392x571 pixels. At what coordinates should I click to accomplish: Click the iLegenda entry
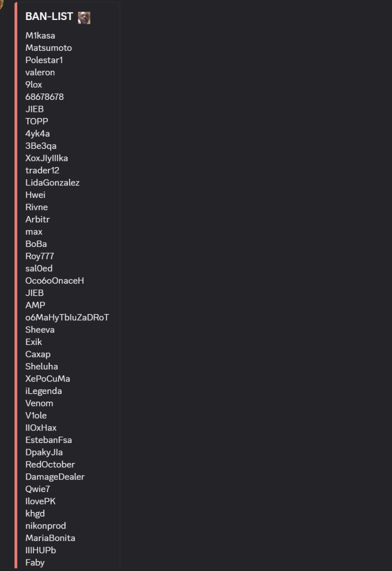tap(43, 391)
